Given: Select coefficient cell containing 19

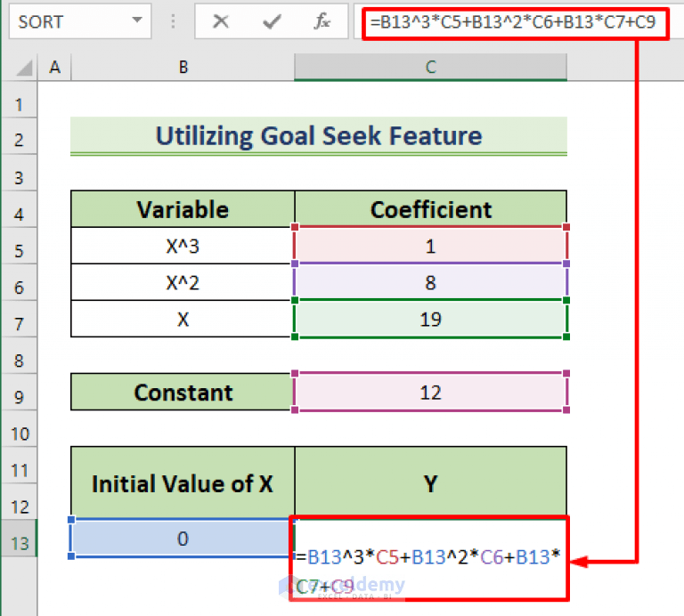Looking at the screenshot, I should pyautogui.click(x=430, y=319).
